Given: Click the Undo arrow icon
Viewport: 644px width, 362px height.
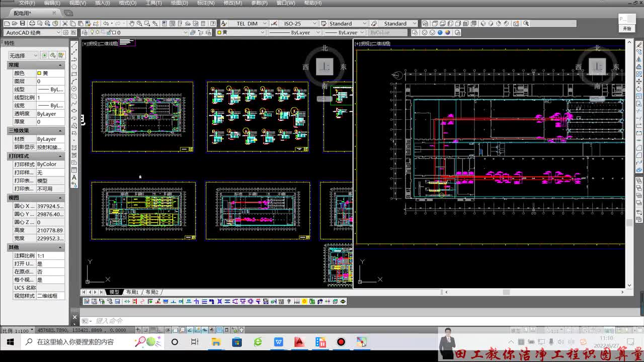Looking at the screenshot, I should [x=106, y=23].
